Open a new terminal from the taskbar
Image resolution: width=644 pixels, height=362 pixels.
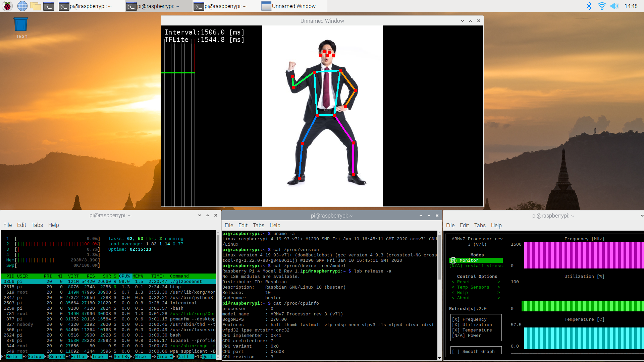(x=48, y=6)
